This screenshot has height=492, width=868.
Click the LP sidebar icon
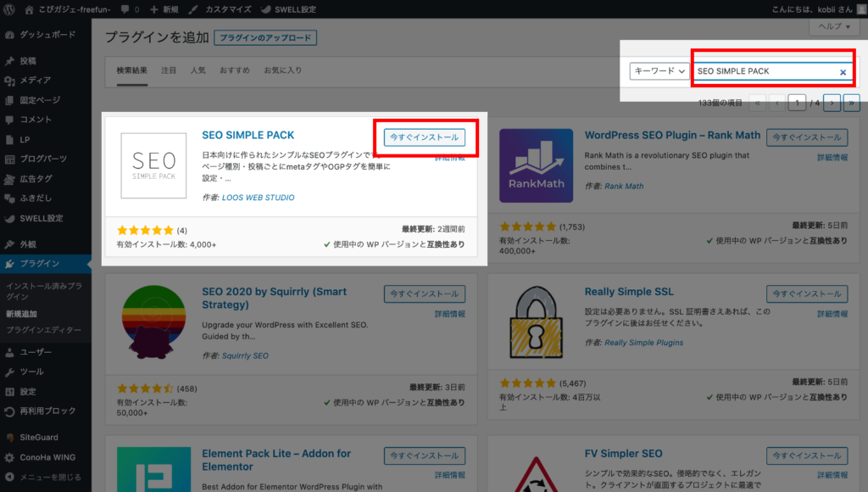click(9, 140)
